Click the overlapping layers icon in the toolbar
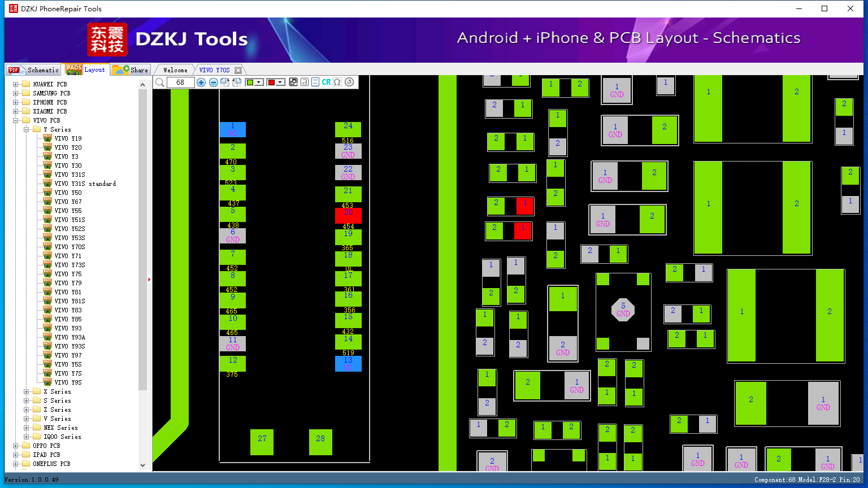868x488 pixels. tap(293, 82)
